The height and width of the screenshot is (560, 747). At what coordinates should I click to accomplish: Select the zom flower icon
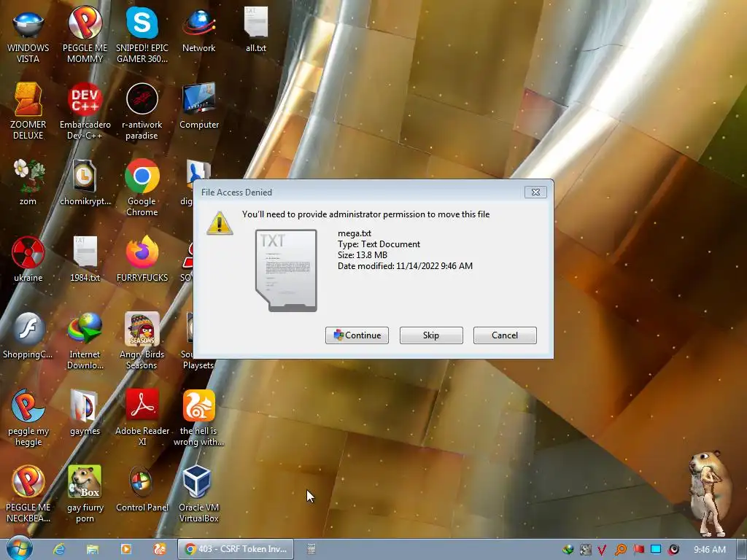tap(28, 183)
